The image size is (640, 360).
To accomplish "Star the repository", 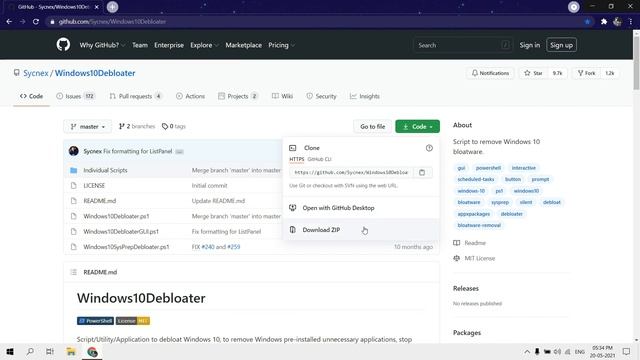I will point(533,73).
